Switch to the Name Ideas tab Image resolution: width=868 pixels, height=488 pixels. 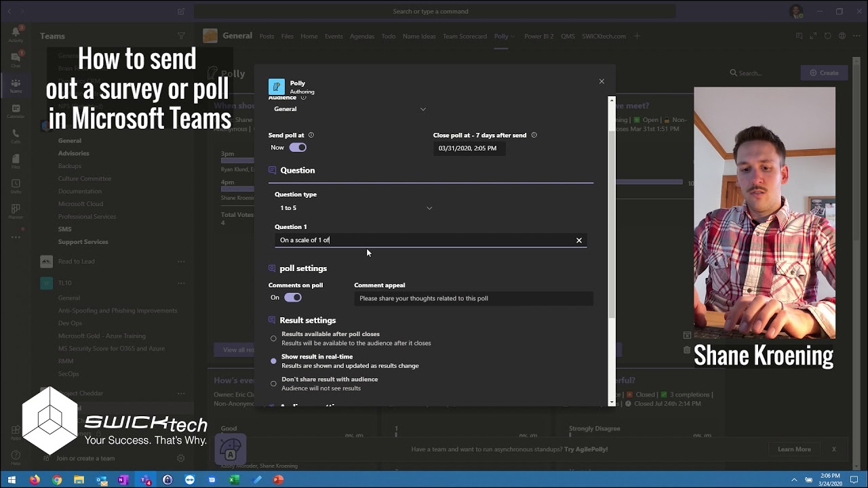tap(419, 37)
